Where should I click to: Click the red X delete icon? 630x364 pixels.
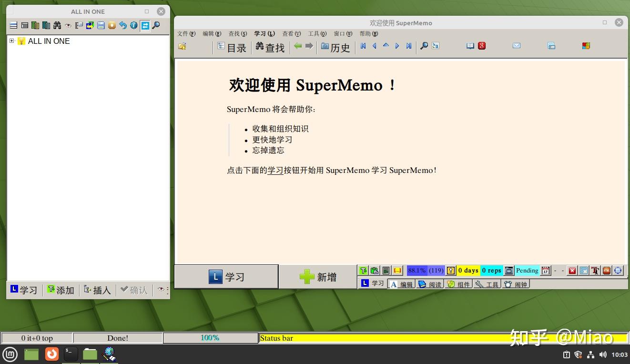(572, 271)
